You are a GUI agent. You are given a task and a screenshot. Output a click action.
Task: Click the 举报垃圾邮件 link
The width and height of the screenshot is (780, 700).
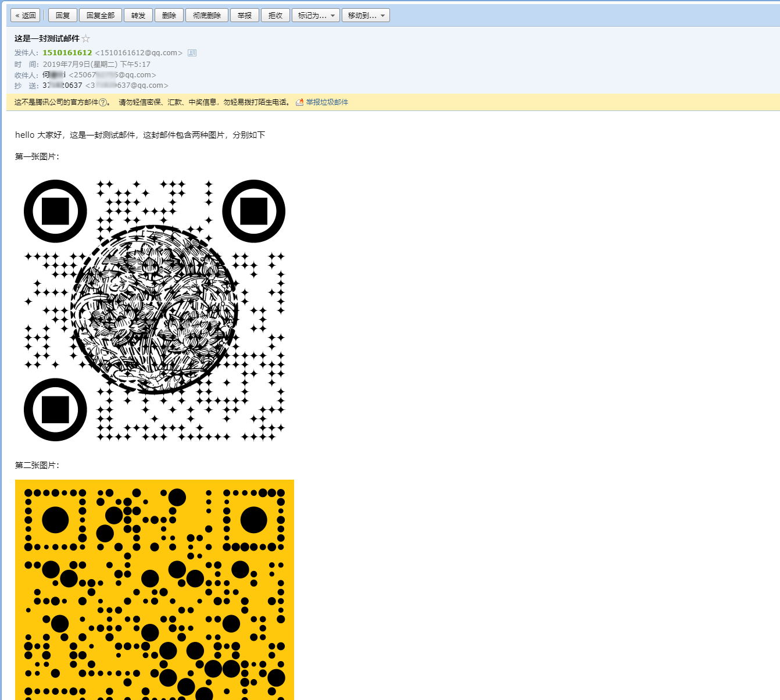pos(327,102)
